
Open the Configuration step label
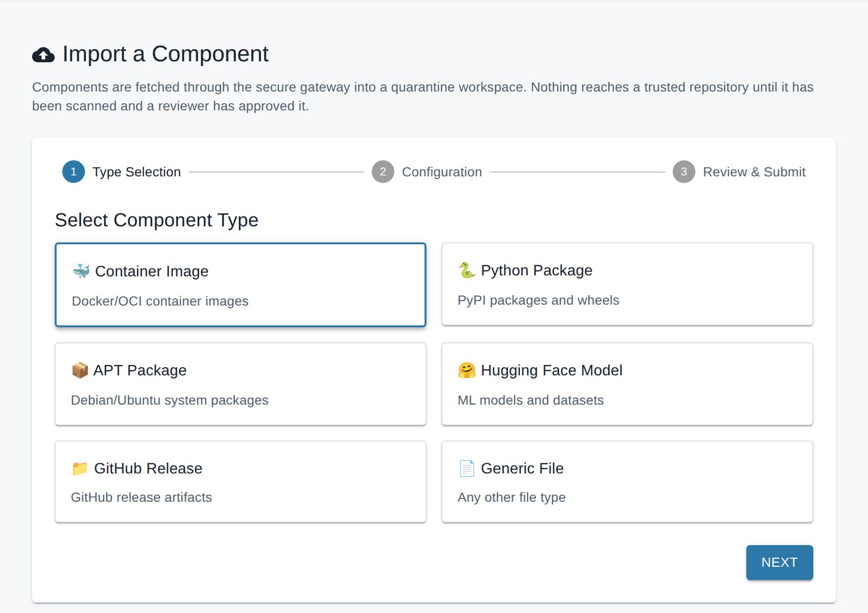click(442, 172)
